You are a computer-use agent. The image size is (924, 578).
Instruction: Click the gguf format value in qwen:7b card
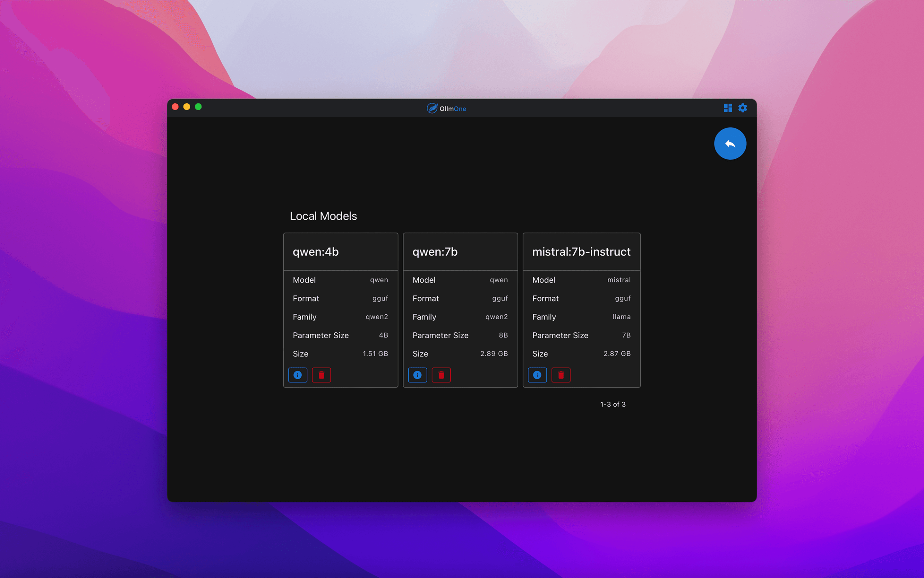[500, 299]
